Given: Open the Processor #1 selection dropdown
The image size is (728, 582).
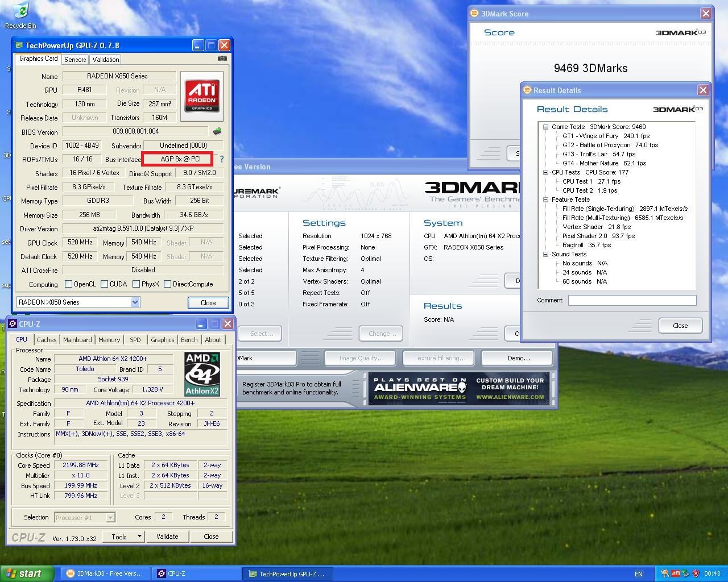Looking at the screenshot, I should click(x=110, y=517).
